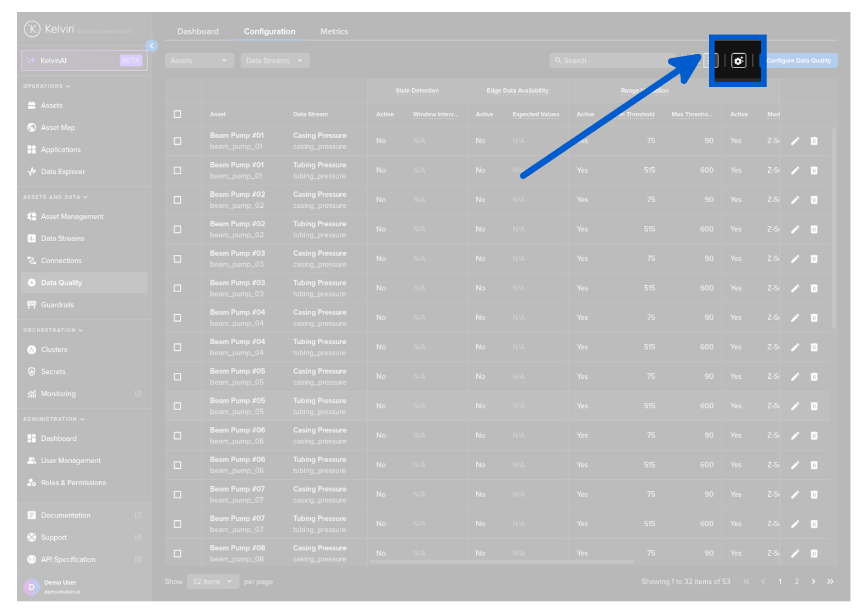Toggle the select-all checkbox in table header

[178, 115]
